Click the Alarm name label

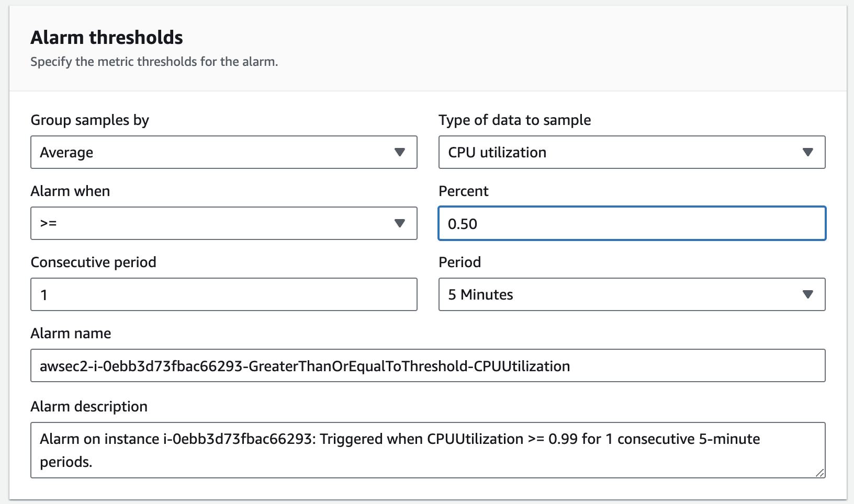click(71, 334)
